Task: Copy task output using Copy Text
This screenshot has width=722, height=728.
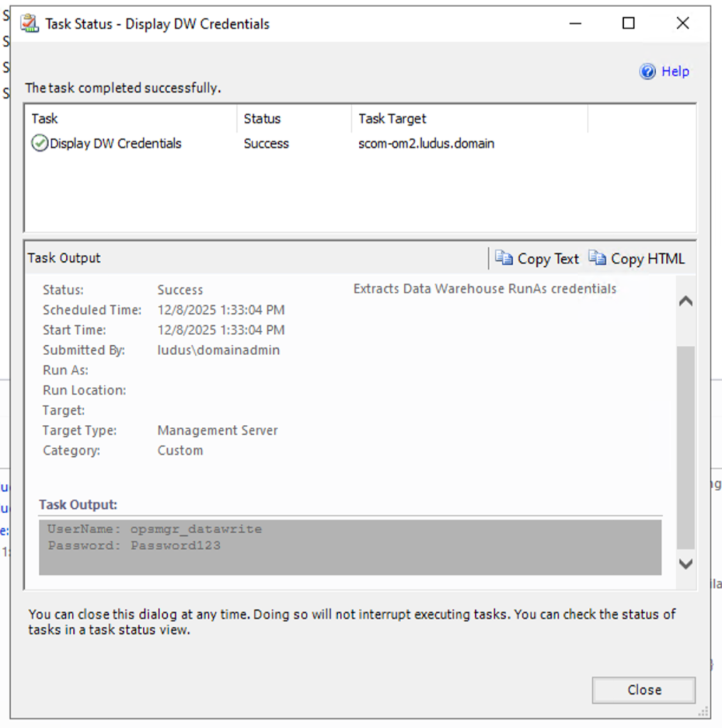Action: coord(548,259)
